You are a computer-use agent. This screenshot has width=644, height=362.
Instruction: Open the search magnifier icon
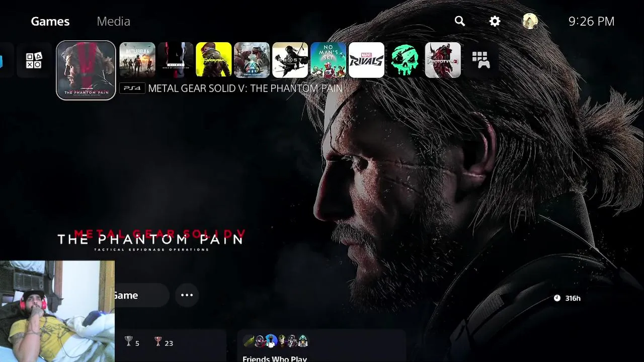tap(460, 21)
